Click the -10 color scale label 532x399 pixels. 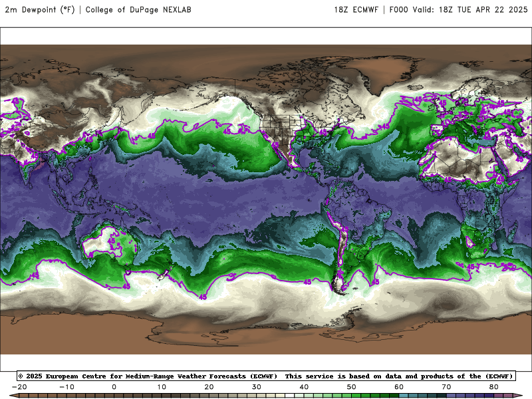(x=66, y=387)
